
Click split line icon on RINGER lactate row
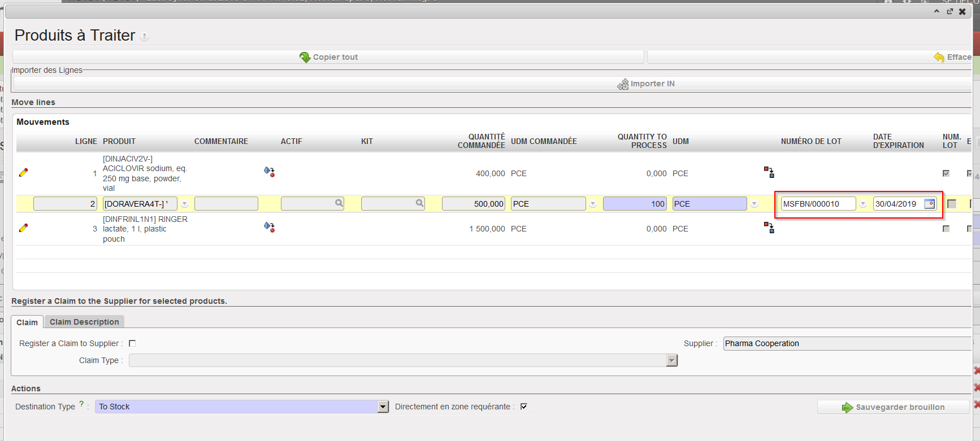(x=769, y=228)
